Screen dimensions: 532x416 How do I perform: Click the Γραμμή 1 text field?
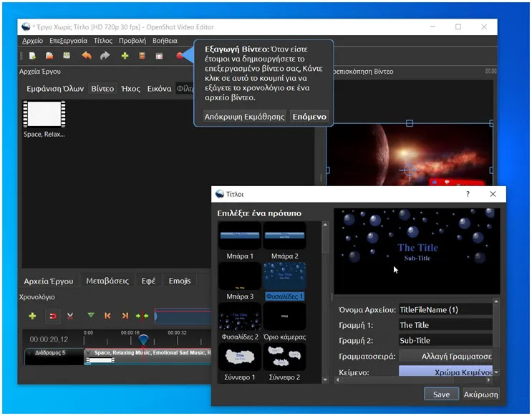(x=446, y=325)
